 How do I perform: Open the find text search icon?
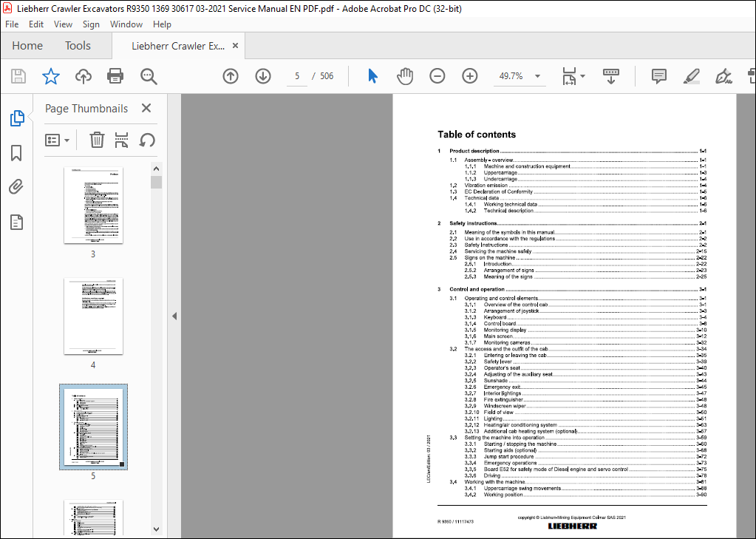pyautogui.click(x=149, y=76)
